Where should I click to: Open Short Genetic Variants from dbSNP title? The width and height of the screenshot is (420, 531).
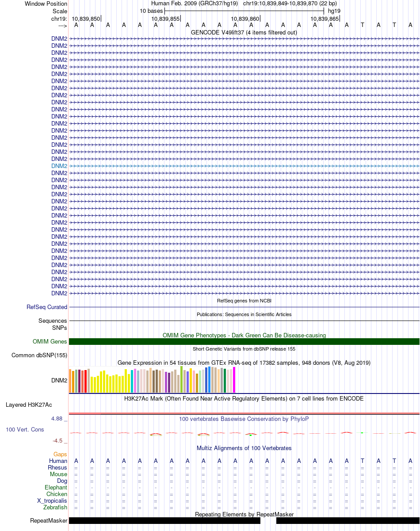click(x=244, y=349)
